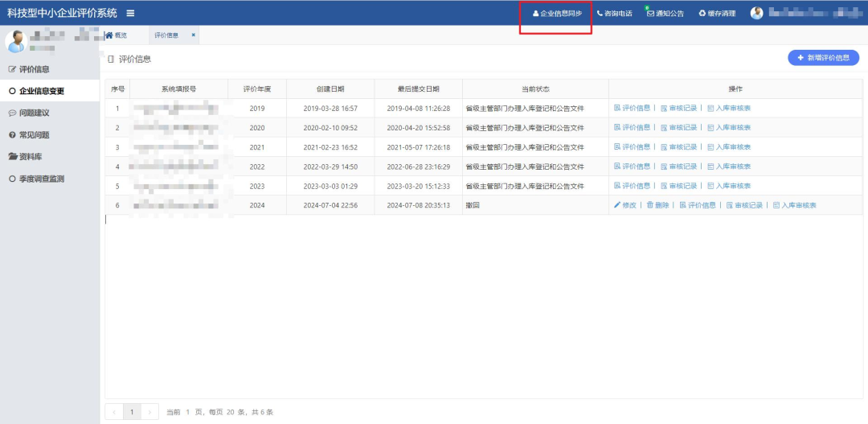Image resolution: width=868 pixels, height=424 pixels.
Task: Select the 评价信息 tab
Action: click(166, 35)
